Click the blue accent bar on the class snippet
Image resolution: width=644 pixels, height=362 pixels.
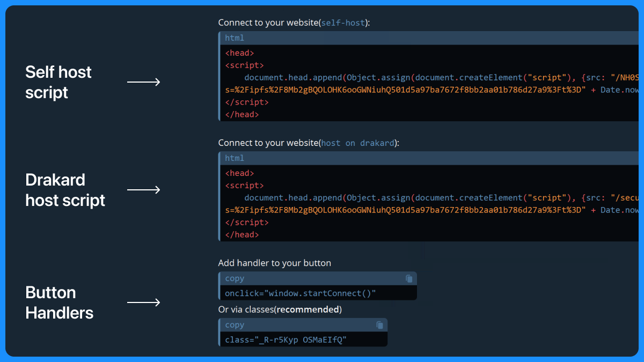(x=219, y=333)
